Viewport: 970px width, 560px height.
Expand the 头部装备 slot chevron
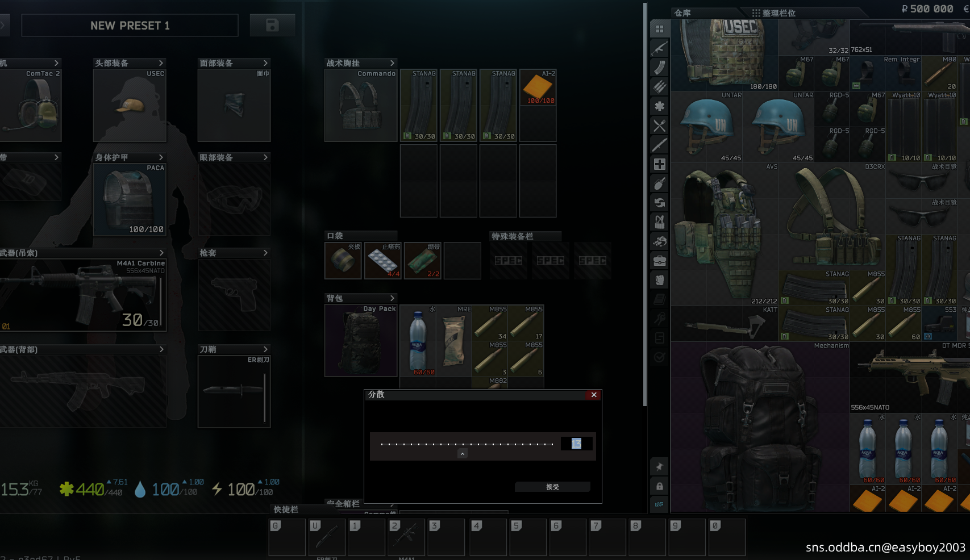pyautogui.click(x=161, y=63)
